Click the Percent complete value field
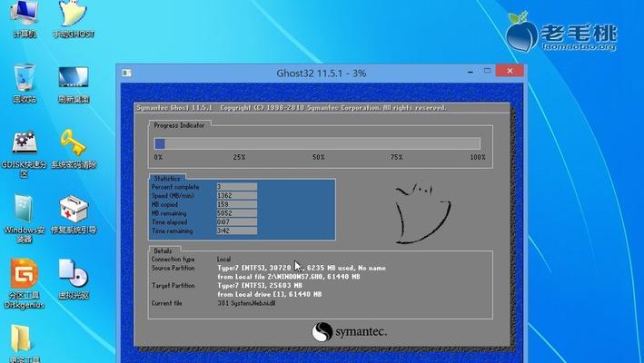This screenshot has height=363, width=644. click(237, 187)
